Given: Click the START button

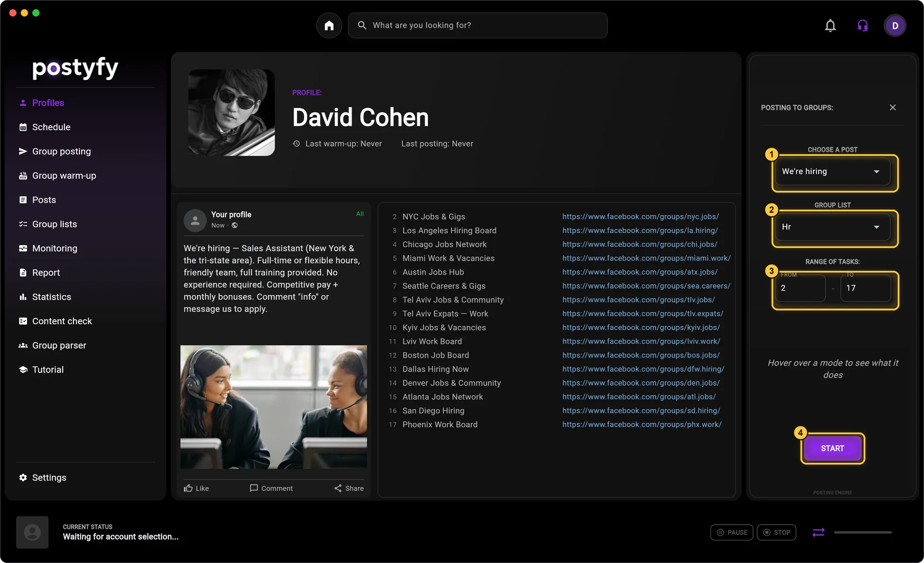Looking at the screenshot, I should (833, 448).
